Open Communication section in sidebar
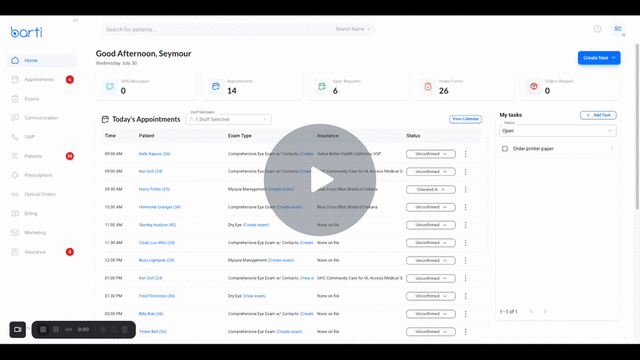Screen dimensions: 640x360 41,118
